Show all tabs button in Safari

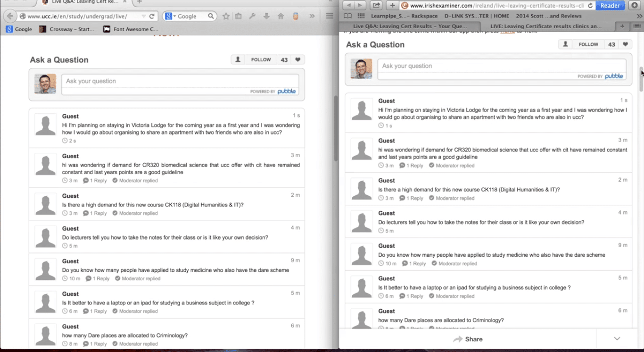[x=636, y=26]
